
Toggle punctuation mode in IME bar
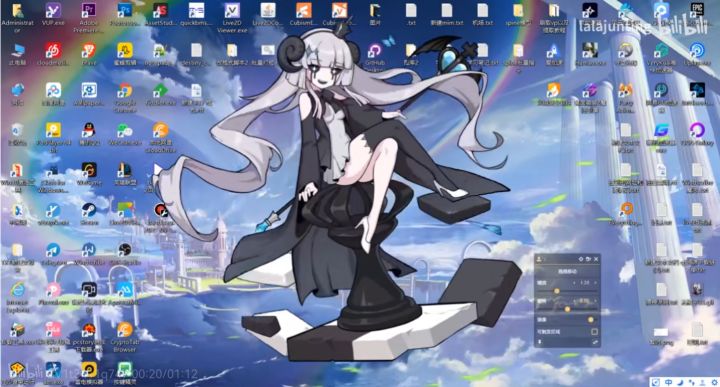pos(692,382)
